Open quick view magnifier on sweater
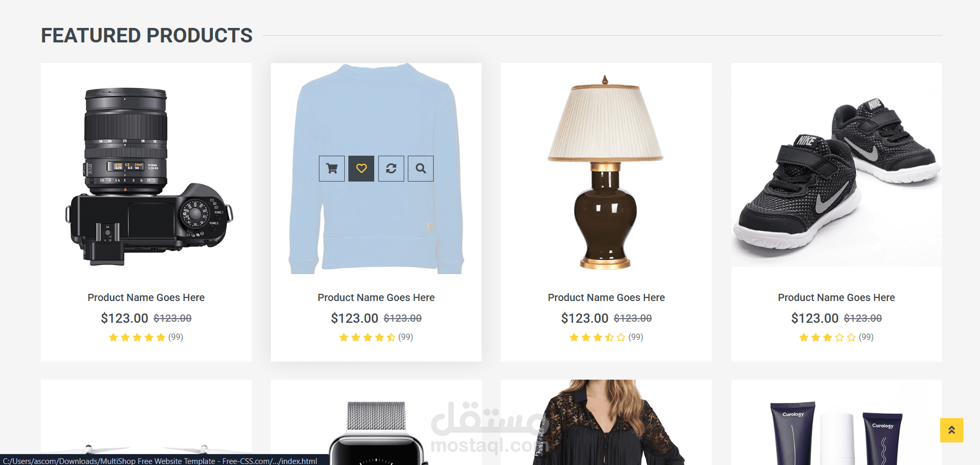The image size is (980, 465). click(x=421, y=169)
